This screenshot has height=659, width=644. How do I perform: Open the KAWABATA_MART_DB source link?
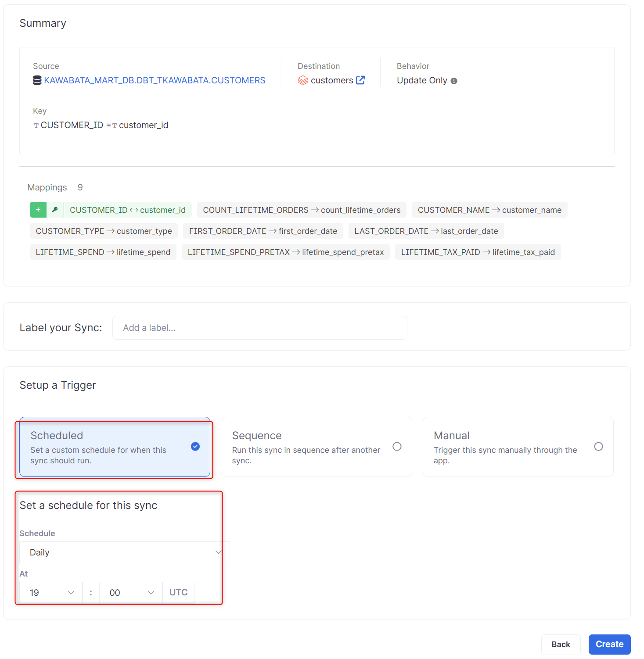pos(155,80)
